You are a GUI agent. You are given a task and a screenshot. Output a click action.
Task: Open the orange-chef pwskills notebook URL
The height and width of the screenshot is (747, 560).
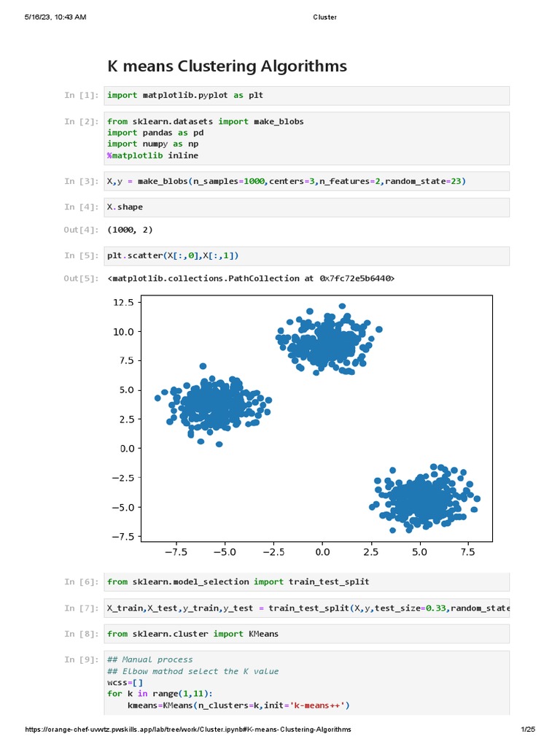[188, 729]
